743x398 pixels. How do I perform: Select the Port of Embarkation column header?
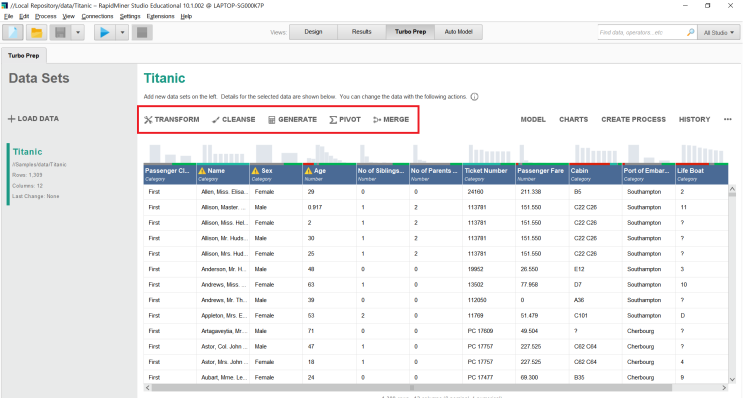[648, 174]
